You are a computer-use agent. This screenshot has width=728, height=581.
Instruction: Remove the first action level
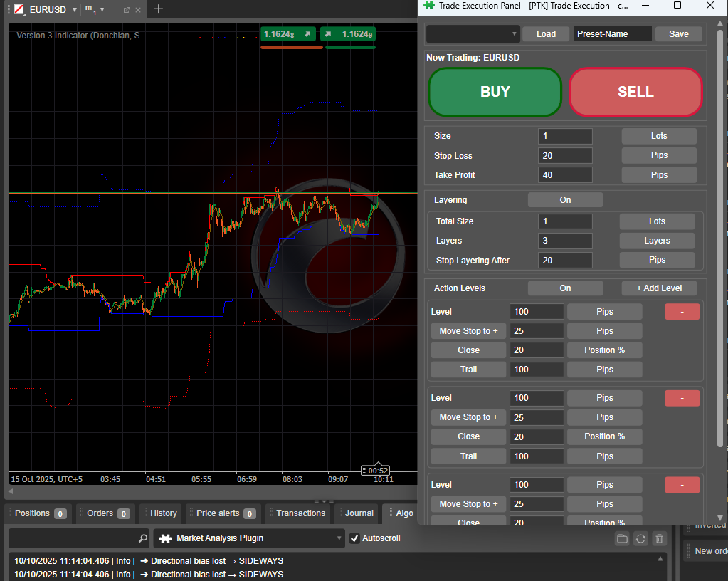click(682, 312)
